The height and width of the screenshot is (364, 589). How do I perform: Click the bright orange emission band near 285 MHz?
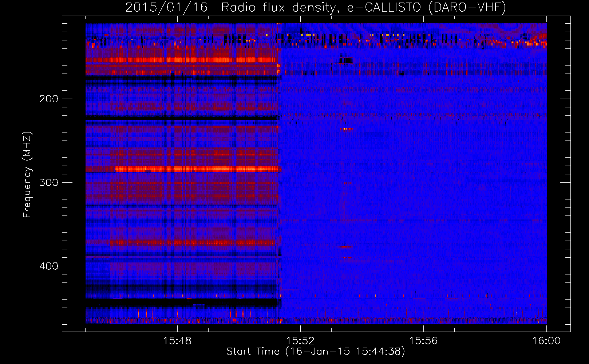(x=198, y=169)
